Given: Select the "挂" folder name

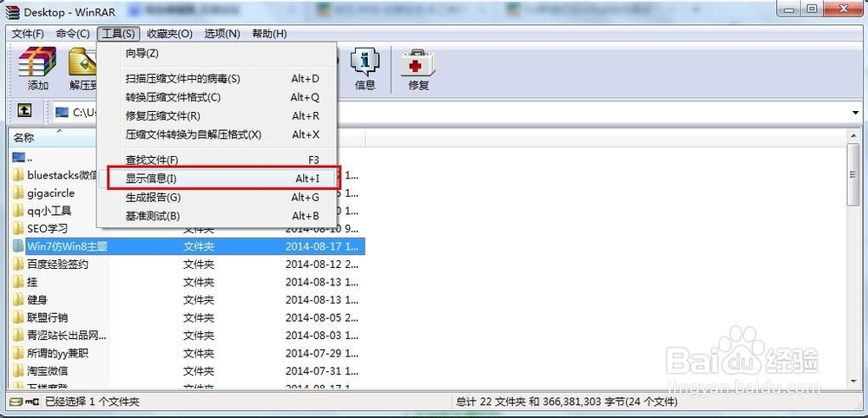Looking at the screenshot, I should pyautogui.click(x=32, y=282).
